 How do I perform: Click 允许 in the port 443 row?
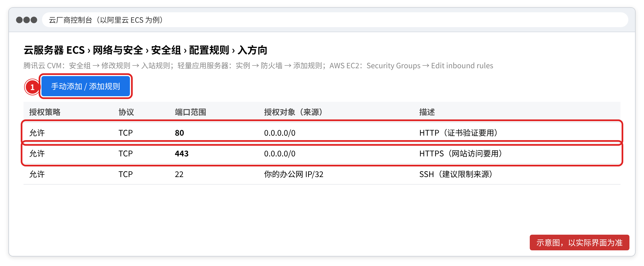pyautogui.click(x=37, y=154)
